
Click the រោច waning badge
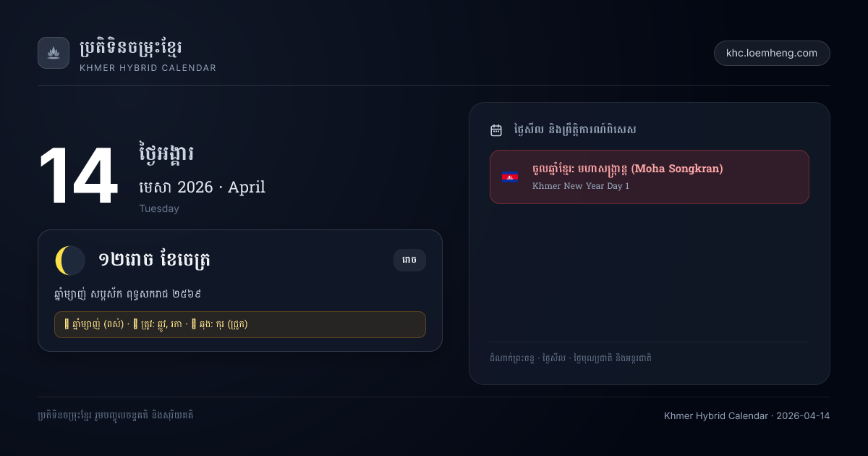click(x=409, y=260)
